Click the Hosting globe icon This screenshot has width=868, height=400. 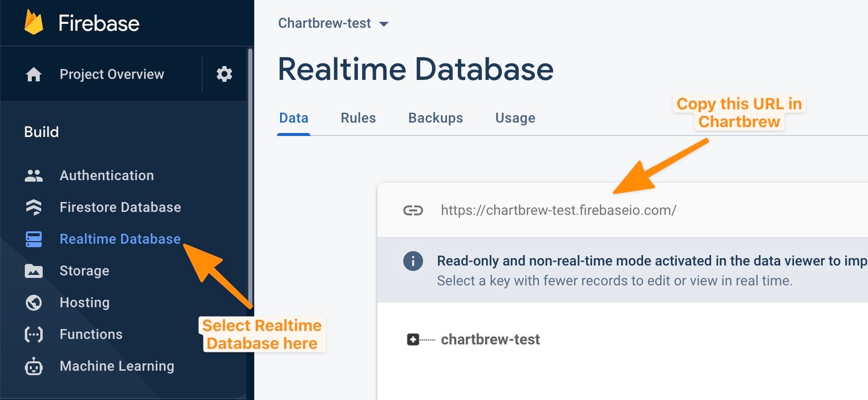coord(34,303)
